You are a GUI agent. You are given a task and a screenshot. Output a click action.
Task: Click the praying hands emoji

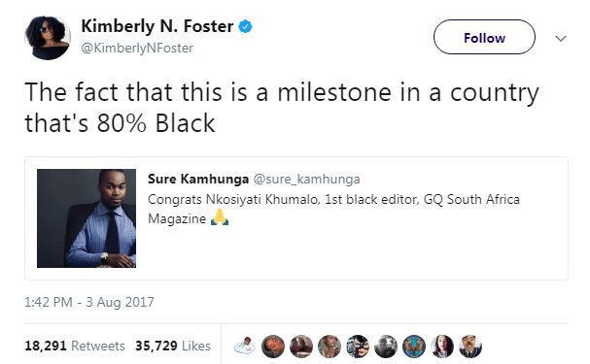pos(220,217)
